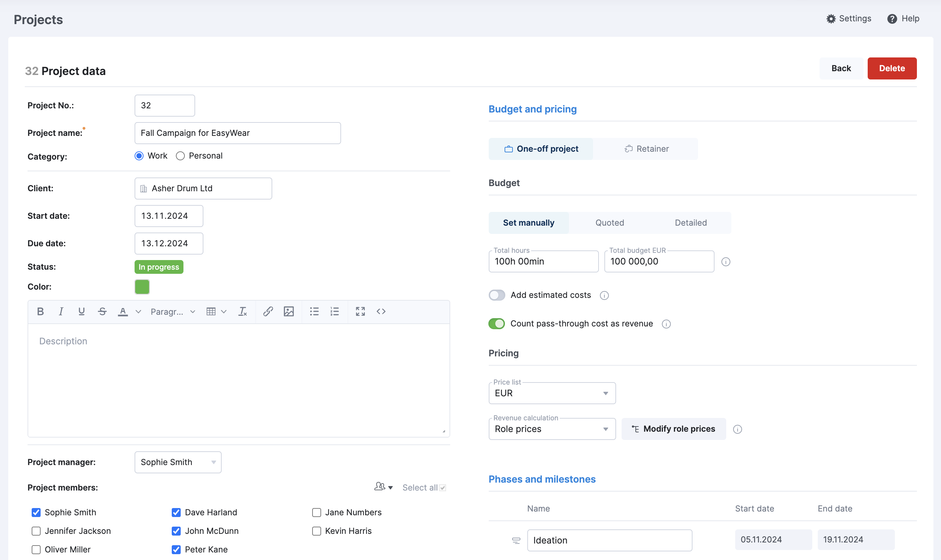Switch to the Retainer pricing tab
This screenshot has height=560, width=941.
point(646,148)
